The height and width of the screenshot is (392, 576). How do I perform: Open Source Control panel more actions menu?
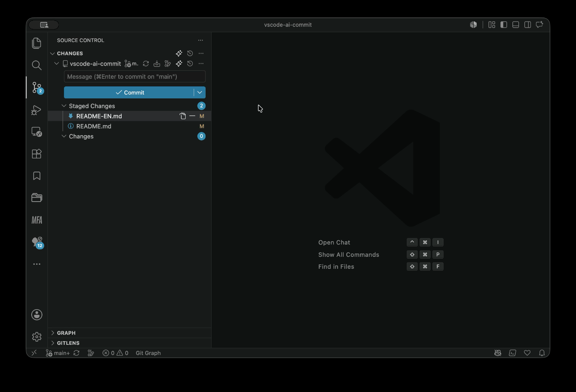(x=200, y=40)
